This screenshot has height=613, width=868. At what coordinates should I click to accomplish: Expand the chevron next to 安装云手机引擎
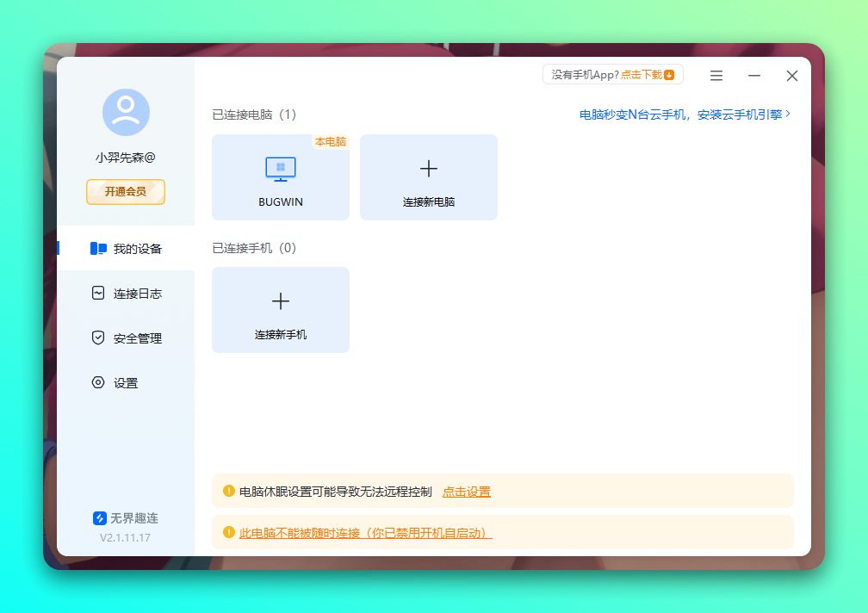790,113
